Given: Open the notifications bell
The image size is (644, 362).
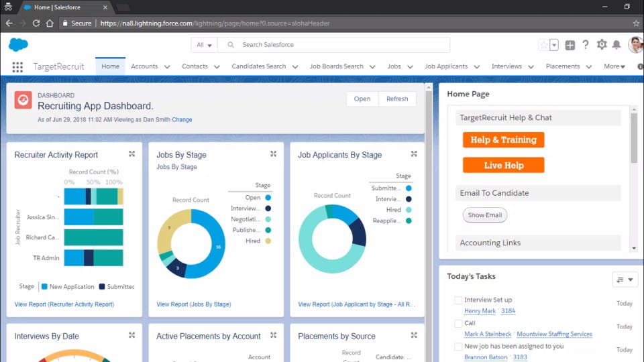Looking at the screenshot, I should (x=616, y=45).
